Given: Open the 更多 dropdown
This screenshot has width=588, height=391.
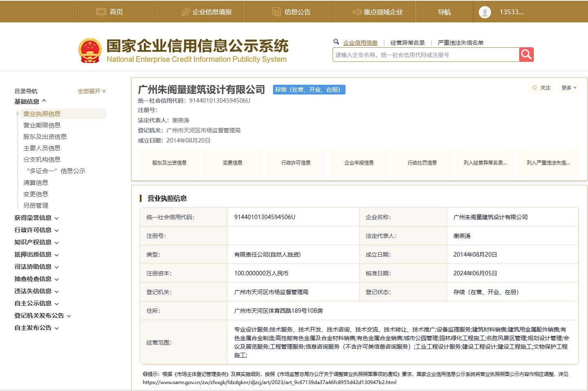Looking at the screenshot, I should tap(569, 88).
